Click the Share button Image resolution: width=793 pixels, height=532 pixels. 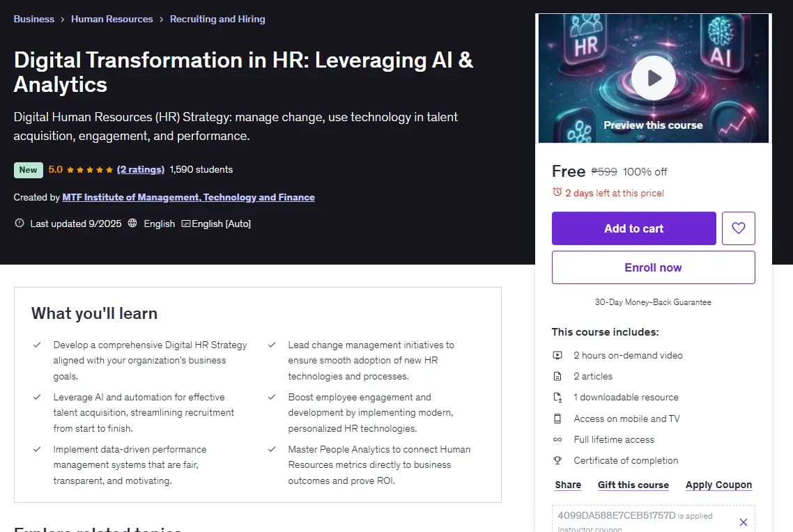click(x=568, y=485)
